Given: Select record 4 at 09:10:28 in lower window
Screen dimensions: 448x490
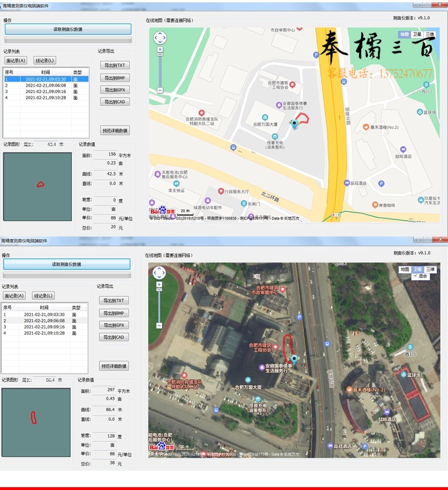Looking at the screenshot, I should click(x=45, y=333).
